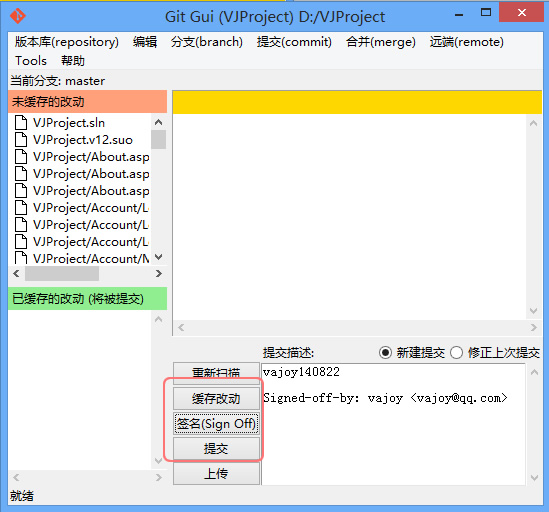Click the 上传 push button

tap(216, 473)
